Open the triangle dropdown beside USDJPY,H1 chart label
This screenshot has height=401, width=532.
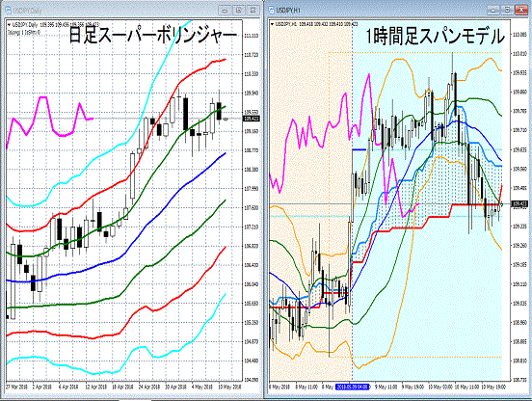[272, 24]
